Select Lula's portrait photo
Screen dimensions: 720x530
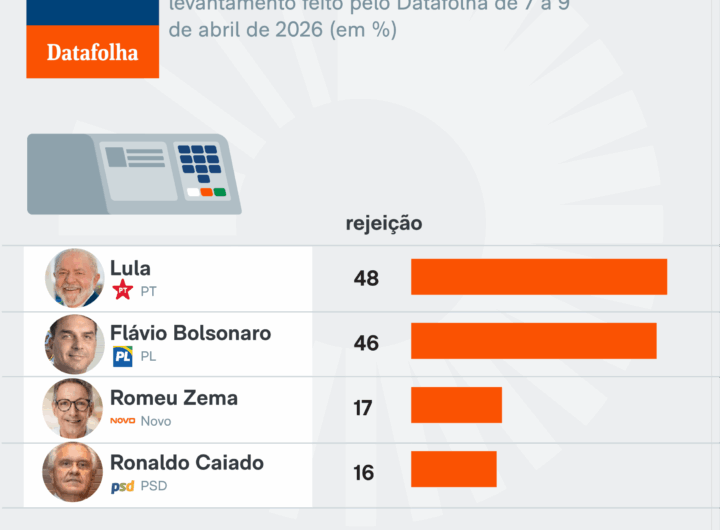[x=74, y=277]
